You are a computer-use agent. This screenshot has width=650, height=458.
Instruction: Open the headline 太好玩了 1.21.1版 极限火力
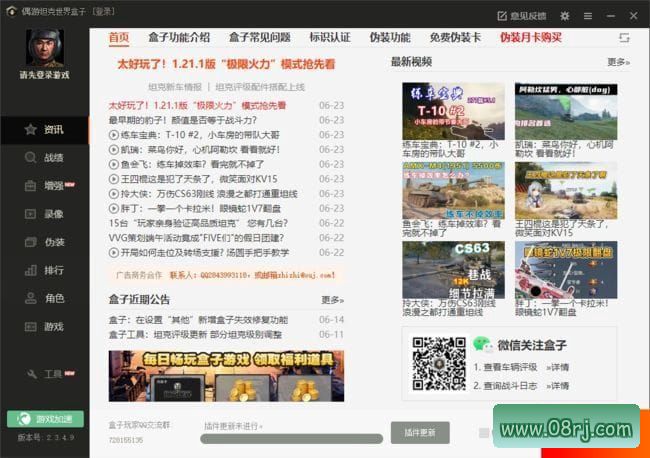point(226,64)
